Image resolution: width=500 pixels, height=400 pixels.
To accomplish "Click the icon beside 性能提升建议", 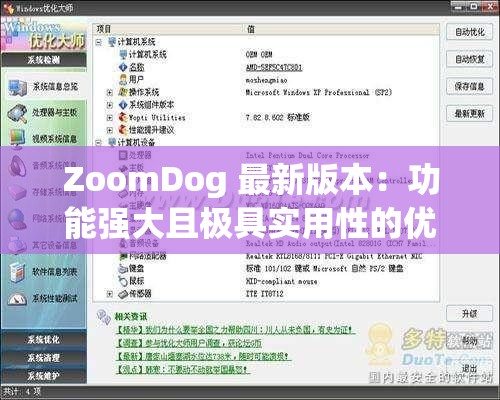I will click(123, 130).
